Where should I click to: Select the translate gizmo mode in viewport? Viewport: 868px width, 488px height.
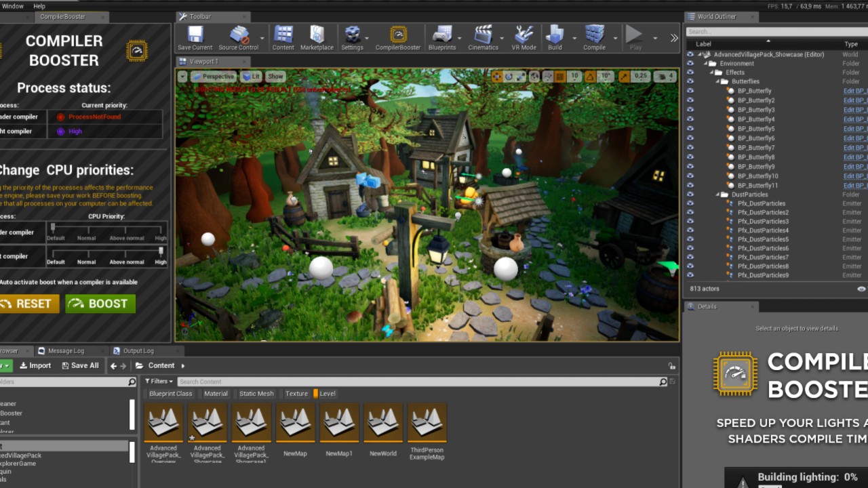coord(497,77)
